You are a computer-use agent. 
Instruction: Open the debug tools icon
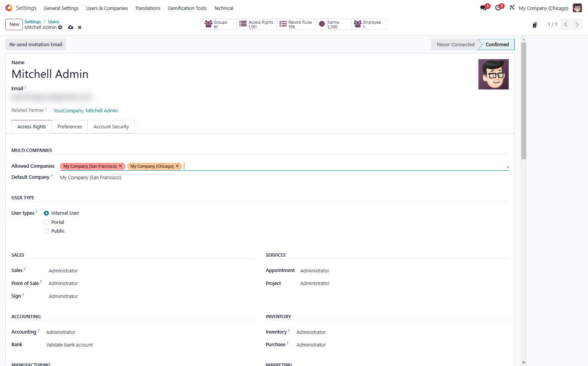512,8
